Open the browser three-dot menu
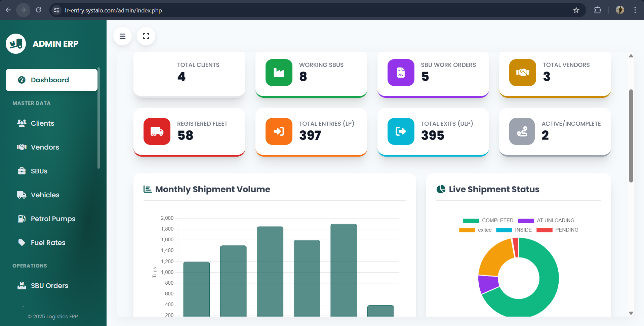 [x=635, y=10]
